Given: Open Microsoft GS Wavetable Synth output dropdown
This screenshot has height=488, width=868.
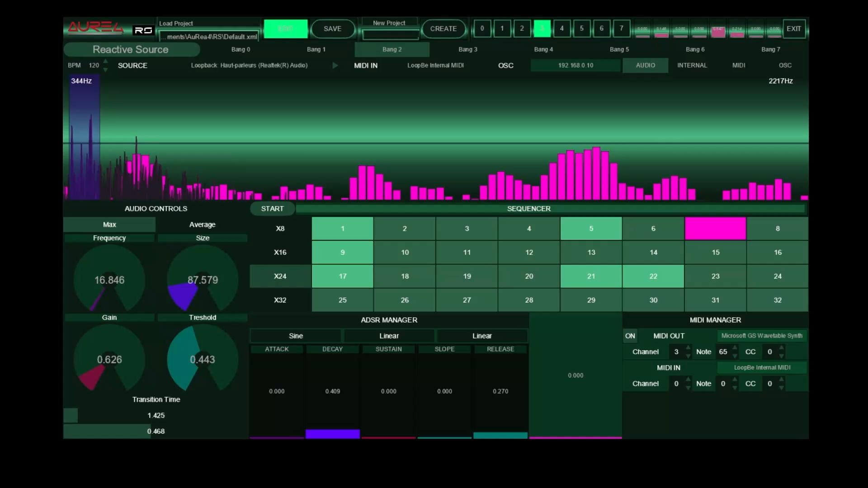Looking at the screenshot, I should pyautogui.click(x=762, y=336).
